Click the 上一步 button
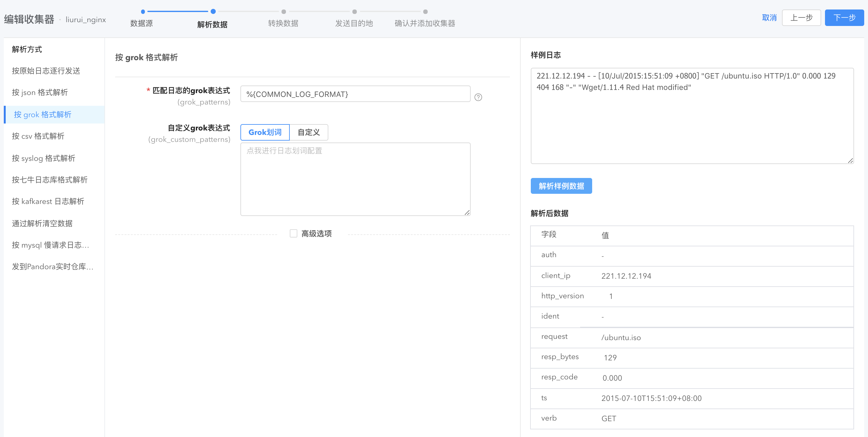 (x=801, y=17)
